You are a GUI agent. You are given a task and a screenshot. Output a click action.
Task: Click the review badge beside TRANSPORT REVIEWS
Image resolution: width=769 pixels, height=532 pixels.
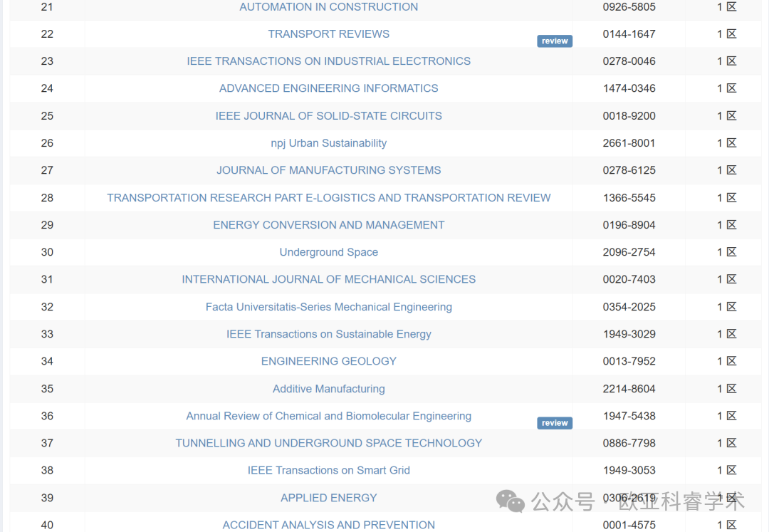coord(555,41)
